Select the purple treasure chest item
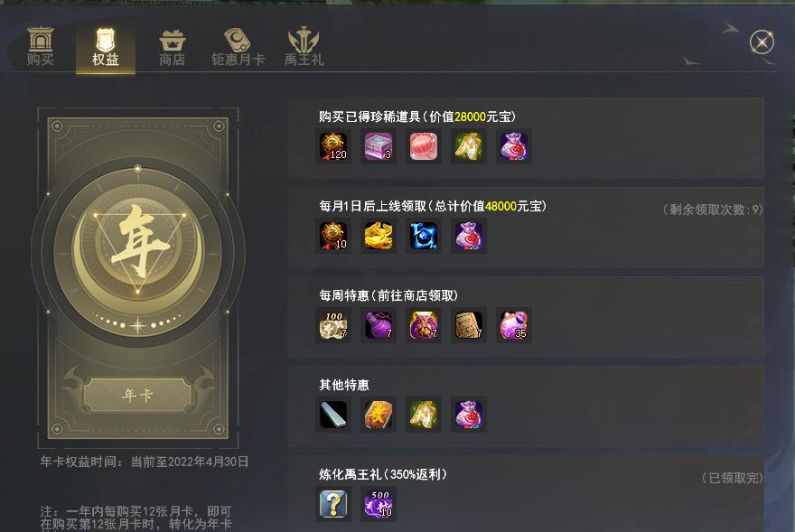The image size is (795, 532). coord(379,146)
